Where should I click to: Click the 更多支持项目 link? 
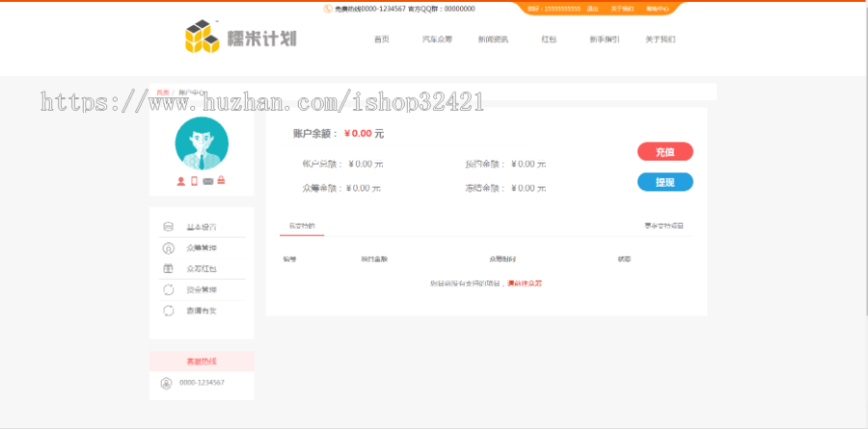(x=664, y=226)
